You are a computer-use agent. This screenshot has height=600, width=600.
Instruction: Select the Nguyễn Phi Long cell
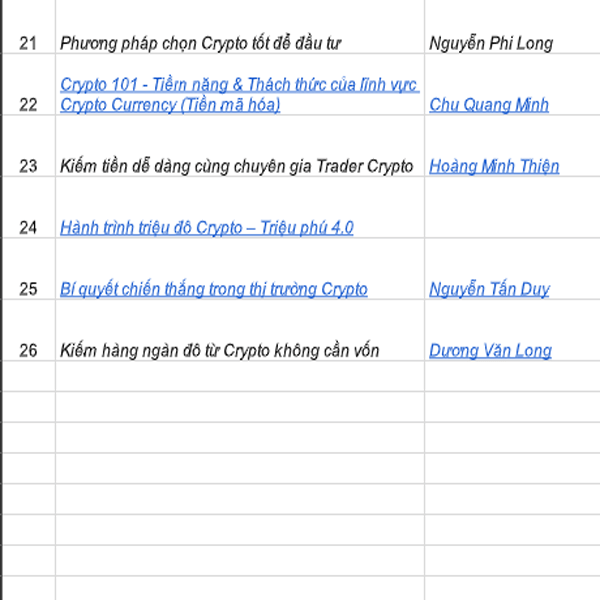click(512, 27)
